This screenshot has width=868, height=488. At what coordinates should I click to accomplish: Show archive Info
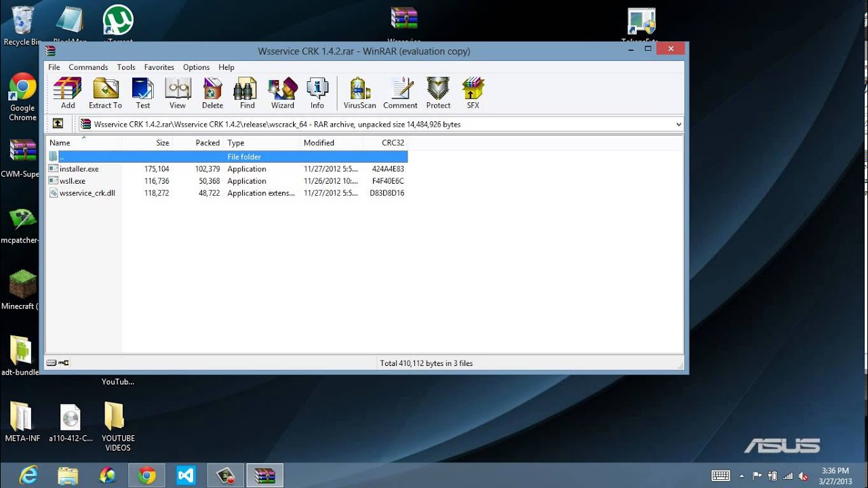point(317,93)
